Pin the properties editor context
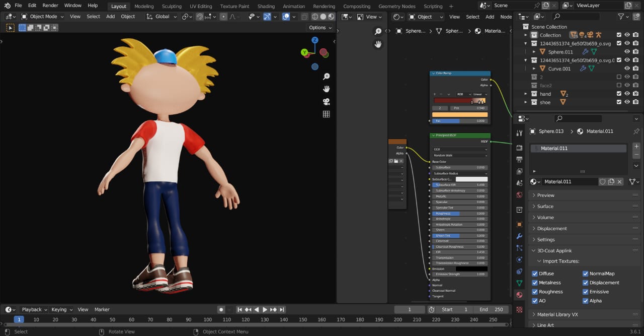Image resolution: width=644 pixels, height=336 pixels. pos(636,131)
